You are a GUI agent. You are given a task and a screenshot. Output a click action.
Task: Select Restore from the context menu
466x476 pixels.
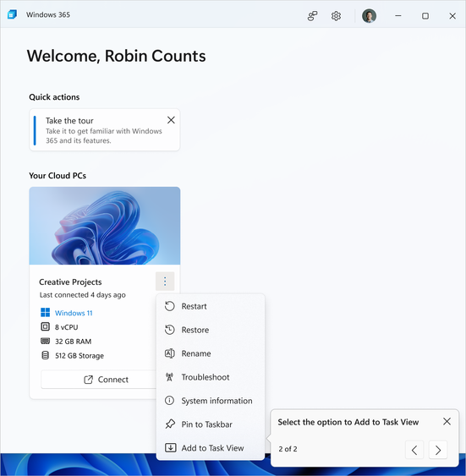point(211,330)
